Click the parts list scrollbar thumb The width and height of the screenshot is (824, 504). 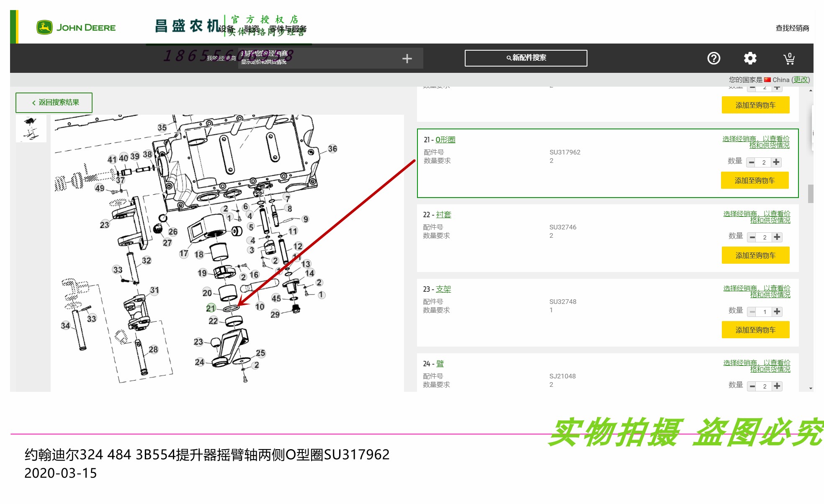coord(811,193)
